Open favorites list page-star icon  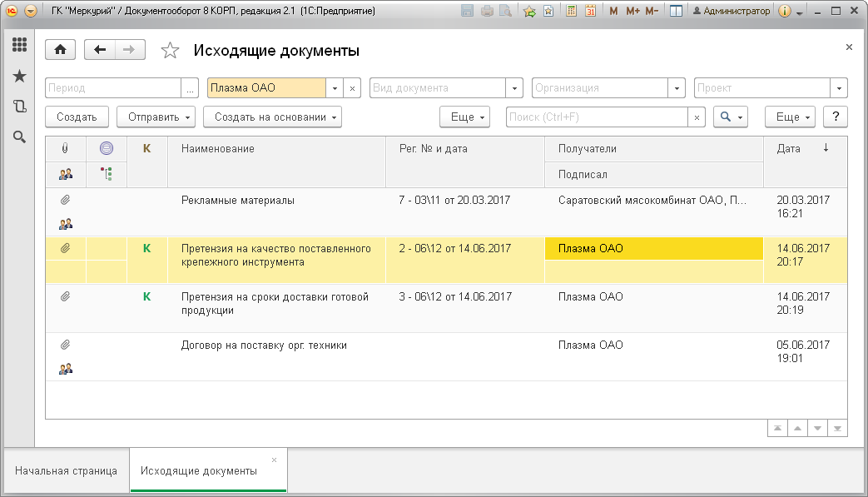point(548,11)
